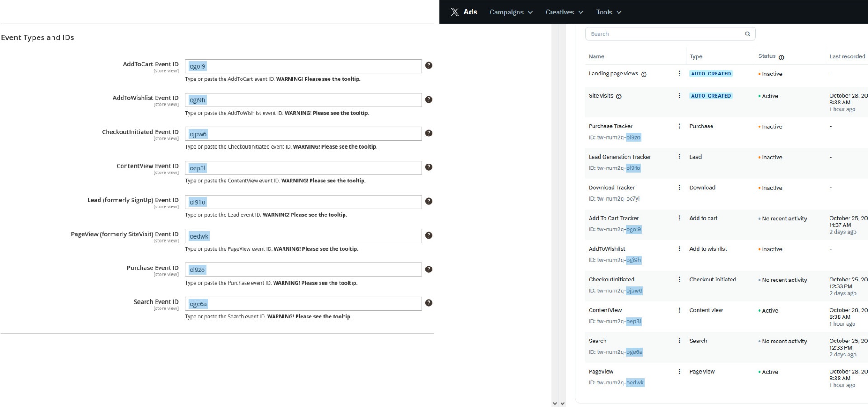Click the Name column header
Viewport: 868px width, 407px height.
click(x=596, y=57)
